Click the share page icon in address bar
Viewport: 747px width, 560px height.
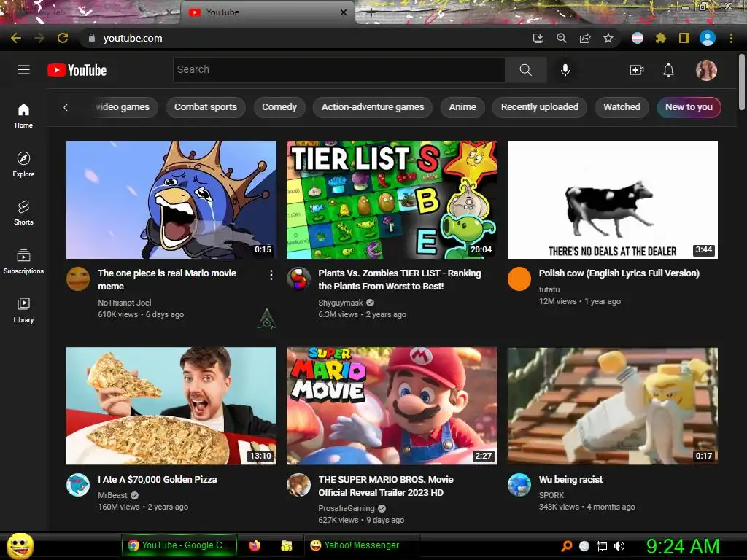coord(585,38)
